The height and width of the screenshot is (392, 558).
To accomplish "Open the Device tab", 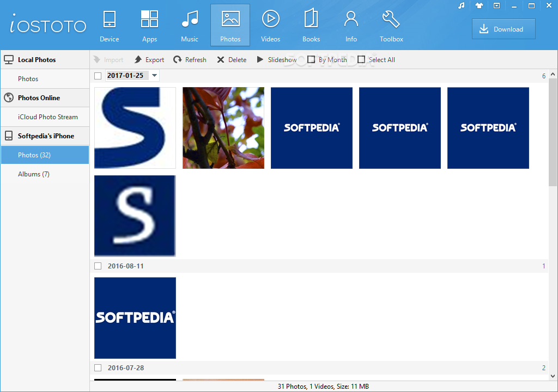I will [x=109, y=26].
